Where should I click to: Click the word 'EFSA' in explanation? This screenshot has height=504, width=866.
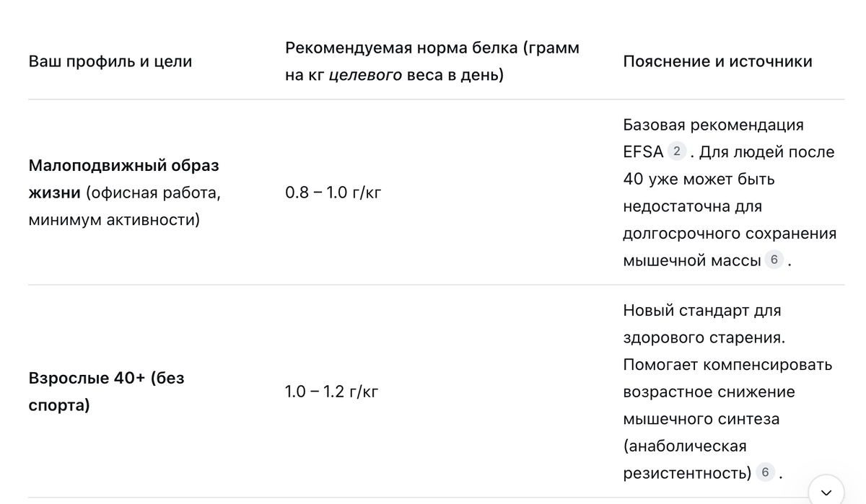[643, 152]
